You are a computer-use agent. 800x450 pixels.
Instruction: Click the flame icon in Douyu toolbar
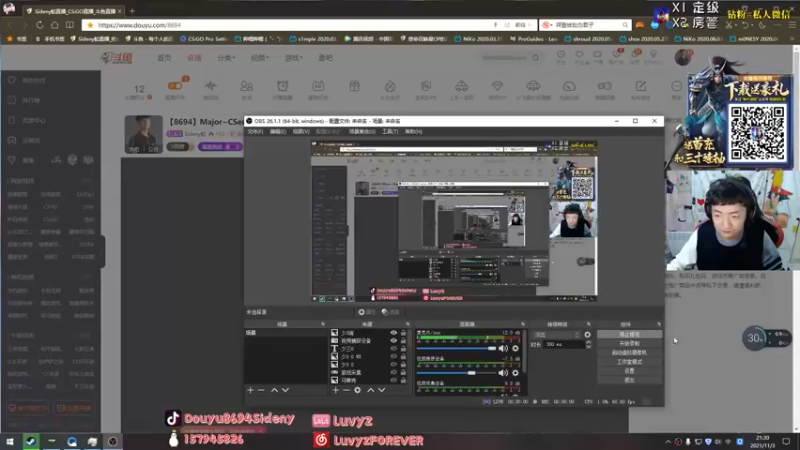390,86
